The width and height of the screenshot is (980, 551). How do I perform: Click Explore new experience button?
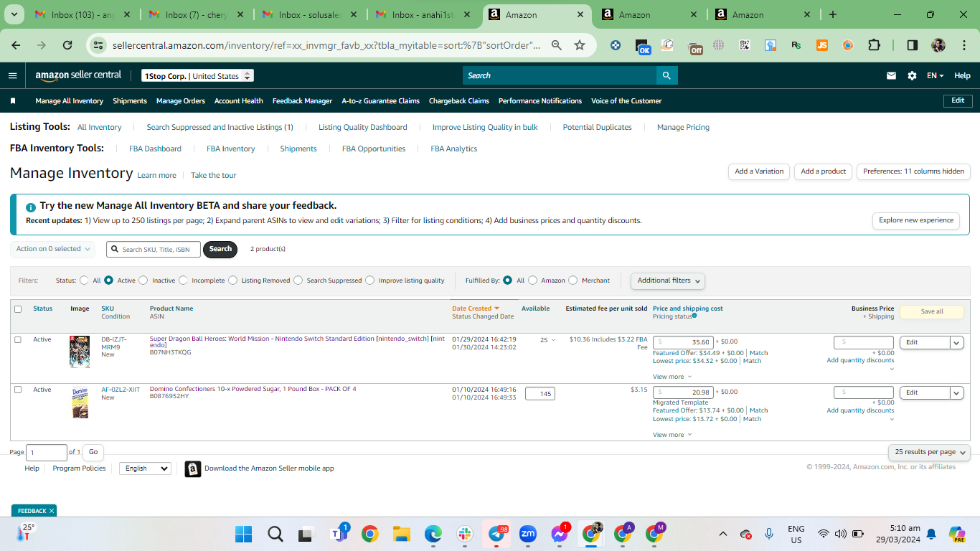[x=916, y=220]
